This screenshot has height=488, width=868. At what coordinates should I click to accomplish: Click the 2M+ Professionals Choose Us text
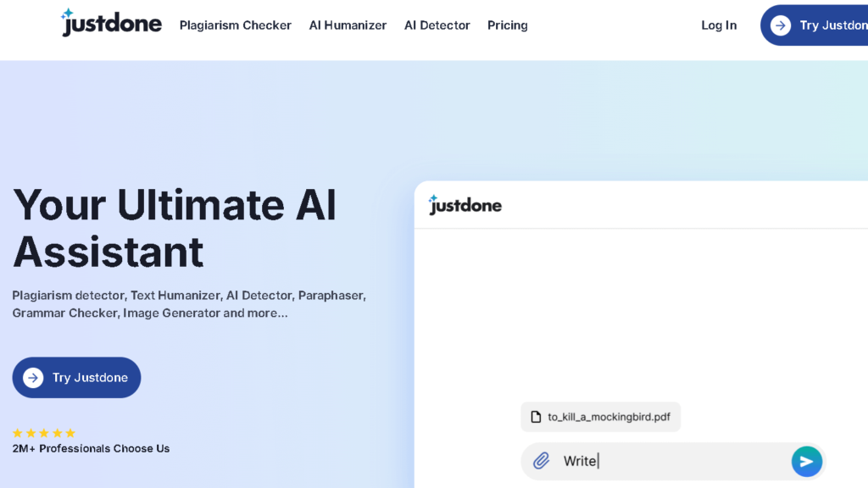[91, 448]
